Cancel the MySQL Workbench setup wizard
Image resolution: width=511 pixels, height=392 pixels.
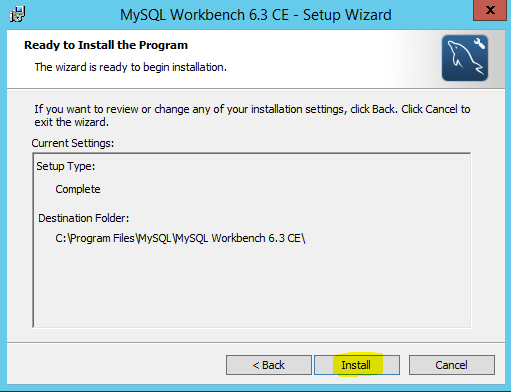tap(452, 365)
